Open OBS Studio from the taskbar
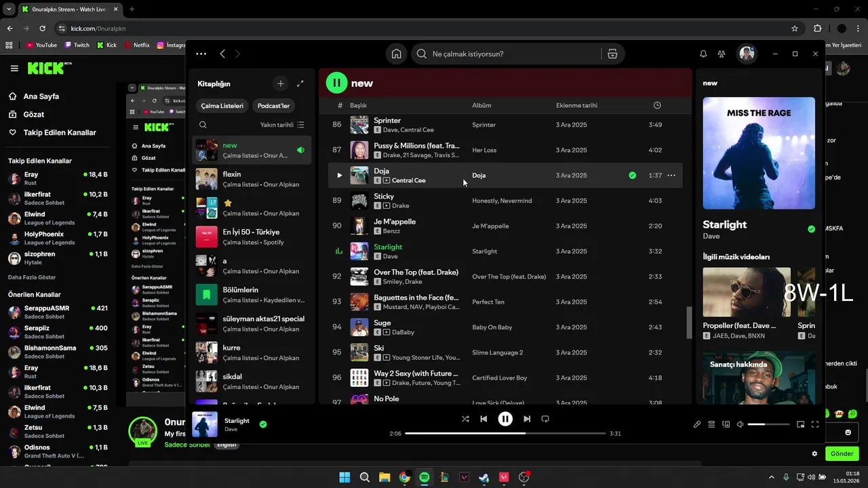The width and height of the screenshot is (868, 488). coord(524,477)
